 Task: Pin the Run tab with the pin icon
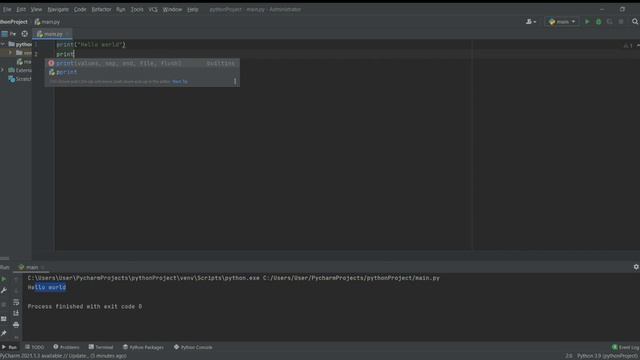(x=4, y=333)
